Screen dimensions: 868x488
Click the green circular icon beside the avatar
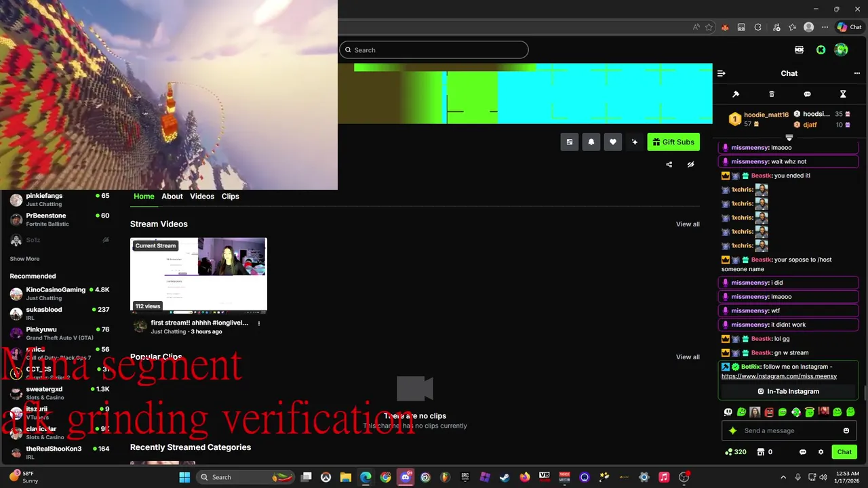[821, 49]
